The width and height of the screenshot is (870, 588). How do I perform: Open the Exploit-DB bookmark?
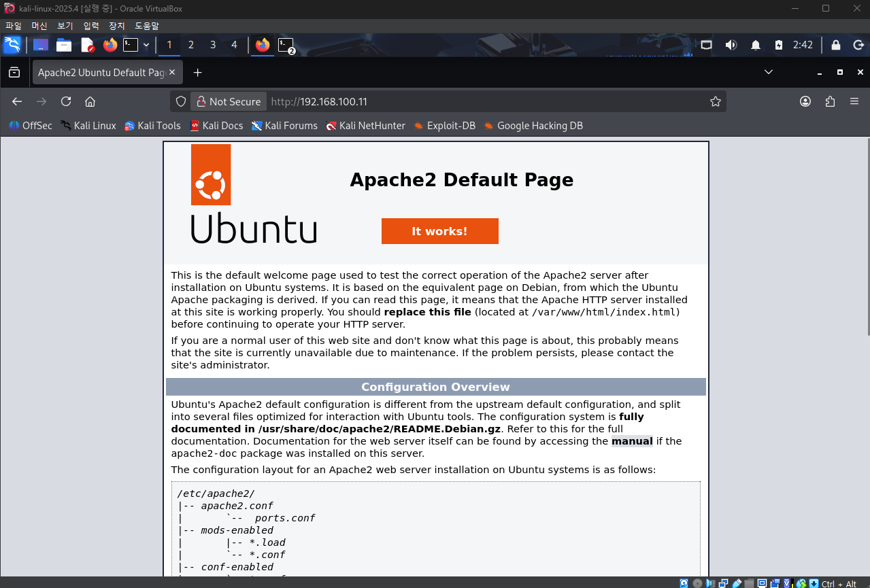coord(444,126)
